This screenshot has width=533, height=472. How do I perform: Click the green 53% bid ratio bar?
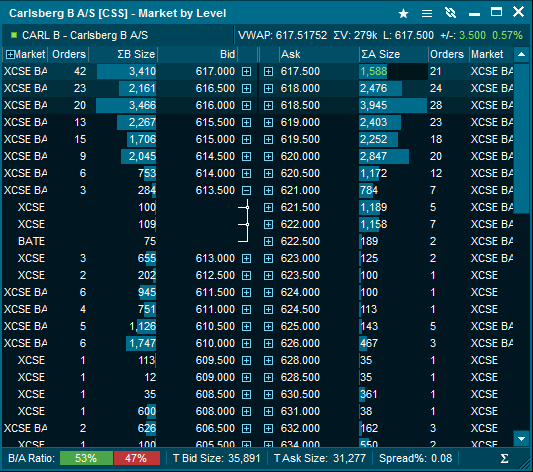[86, 458]
